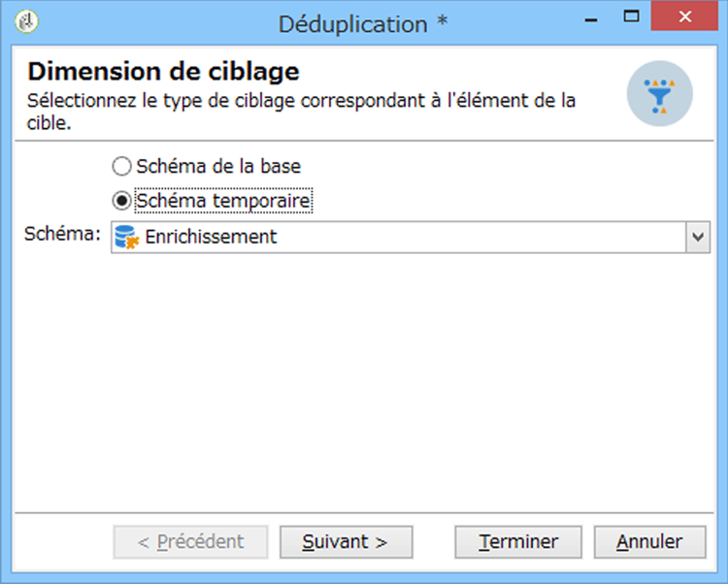The height and width of the screenshot is (584, 728).
Task: Click the Schéma de la base label
Action: 218,167
